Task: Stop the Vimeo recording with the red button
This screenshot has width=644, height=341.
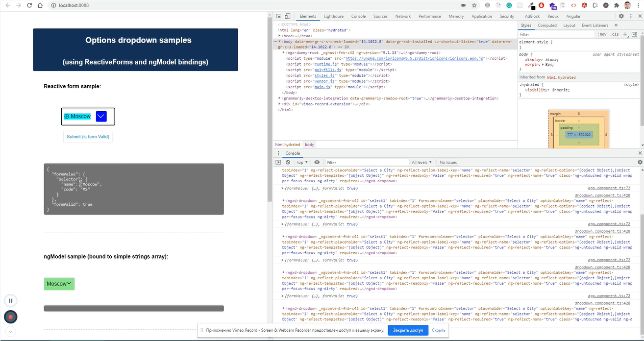Action: coord(10,317)
